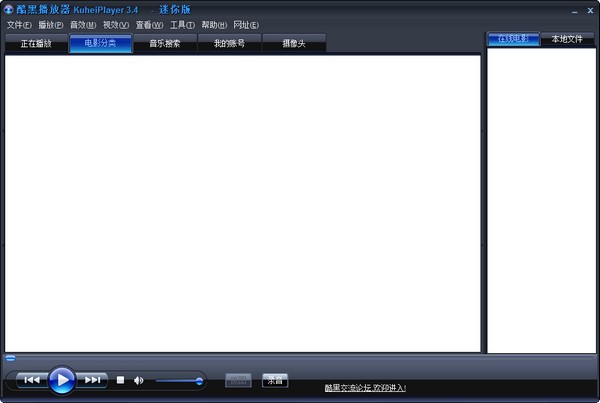Click the KuheiPlayer app icon in title bar
Viewport: 600px width, 403px height.
coord(8,9)
